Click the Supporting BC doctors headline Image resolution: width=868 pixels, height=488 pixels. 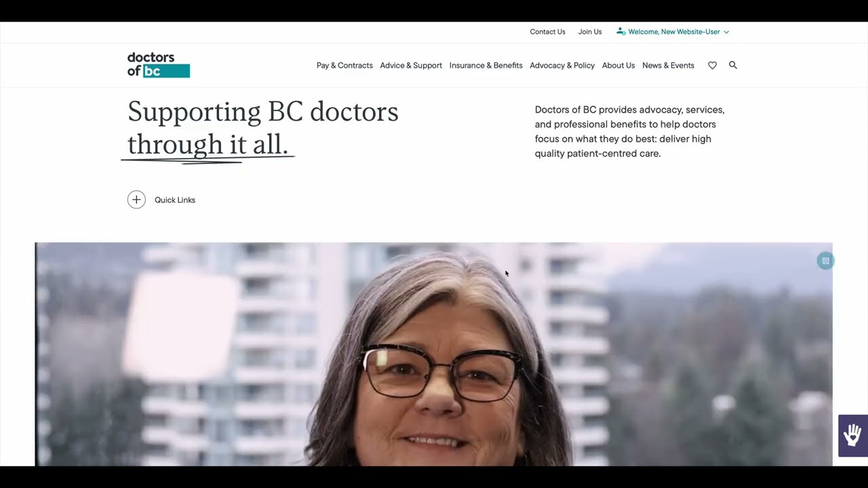(263, 128)
